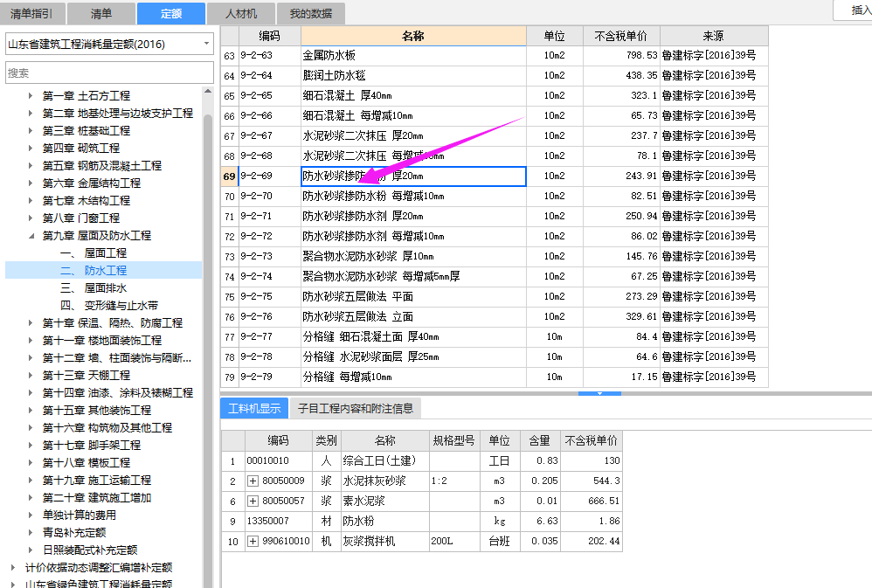Viewport: 872px width, 588px height.
Task: Click the 名称 column header
Action: (413, 36)
